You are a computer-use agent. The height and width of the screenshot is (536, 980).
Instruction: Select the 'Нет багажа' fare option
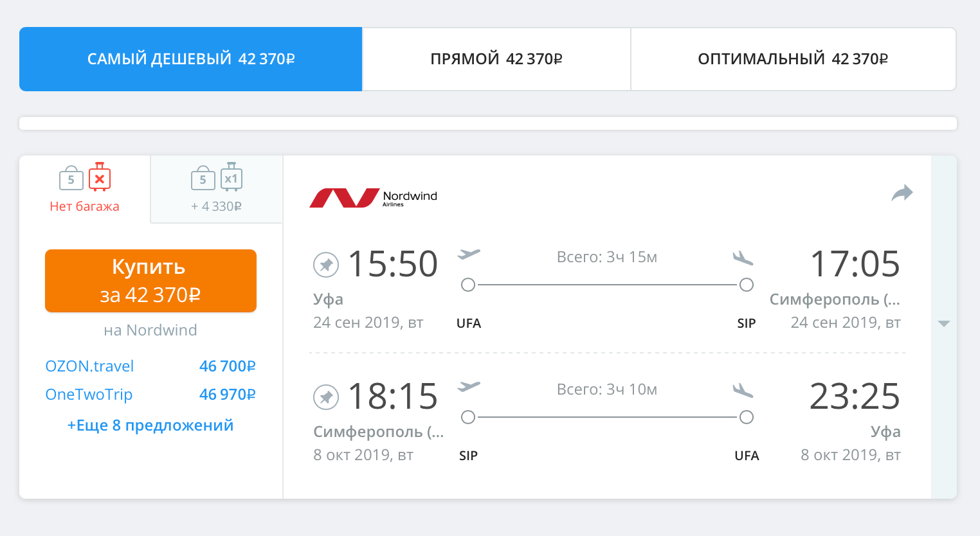point(85,189)
